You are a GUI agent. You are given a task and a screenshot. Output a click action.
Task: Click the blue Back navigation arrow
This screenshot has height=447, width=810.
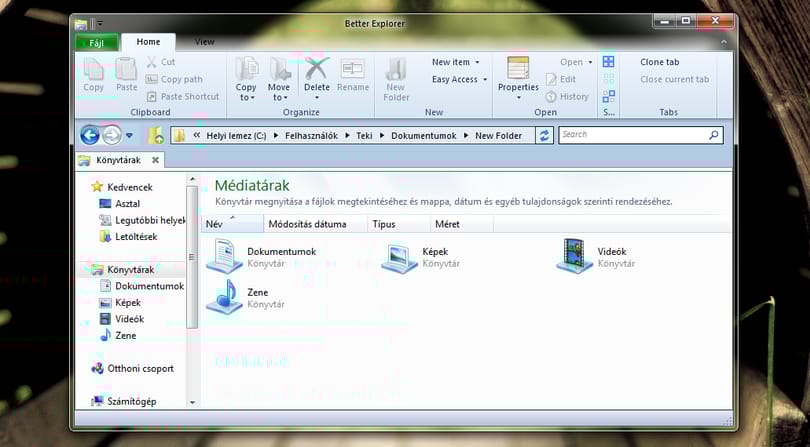click(90, 135)
